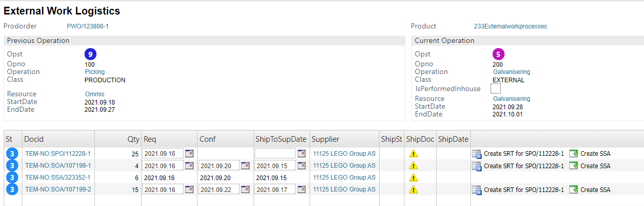Click the Create SSA icon in the first row
Image resolution: width=644 pixels, height=206 pixels.
pos(573,154)
